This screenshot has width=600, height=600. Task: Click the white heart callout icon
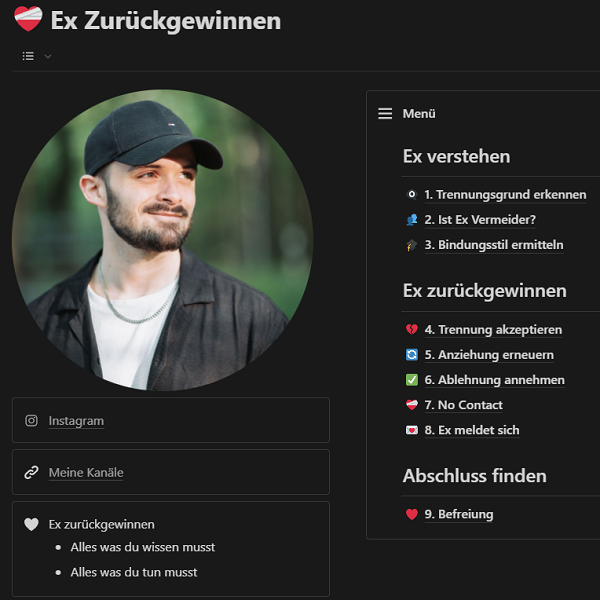[31, 524]
